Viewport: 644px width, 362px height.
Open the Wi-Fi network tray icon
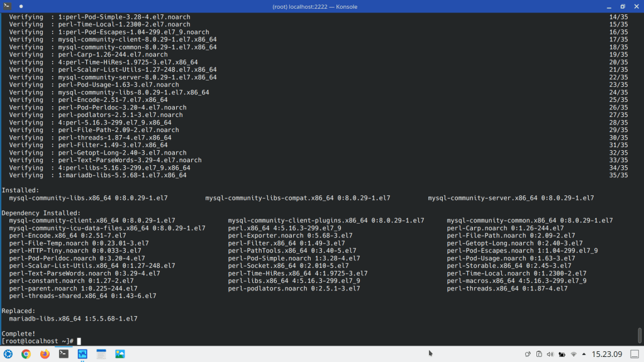tap(574, 354)
